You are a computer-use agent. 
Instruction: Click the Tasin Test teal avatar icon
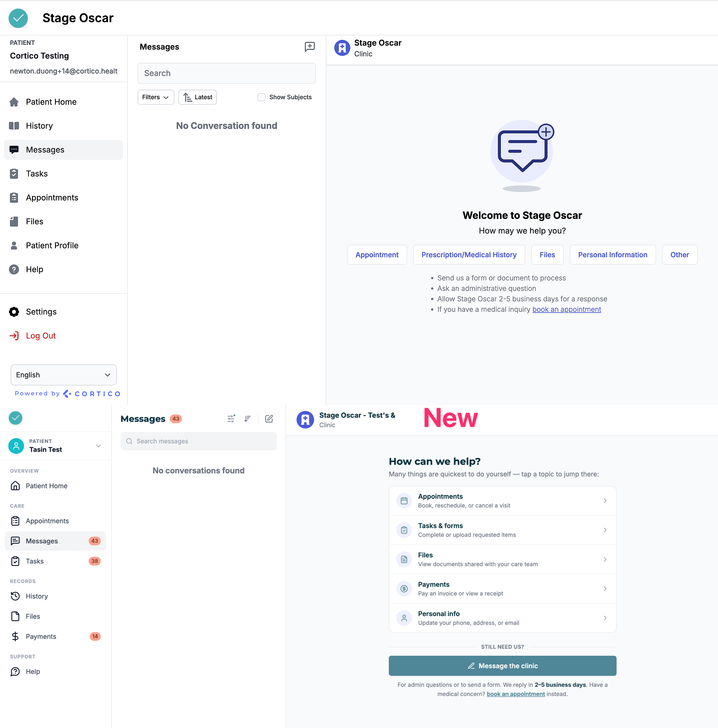click(x=16, y=446)
